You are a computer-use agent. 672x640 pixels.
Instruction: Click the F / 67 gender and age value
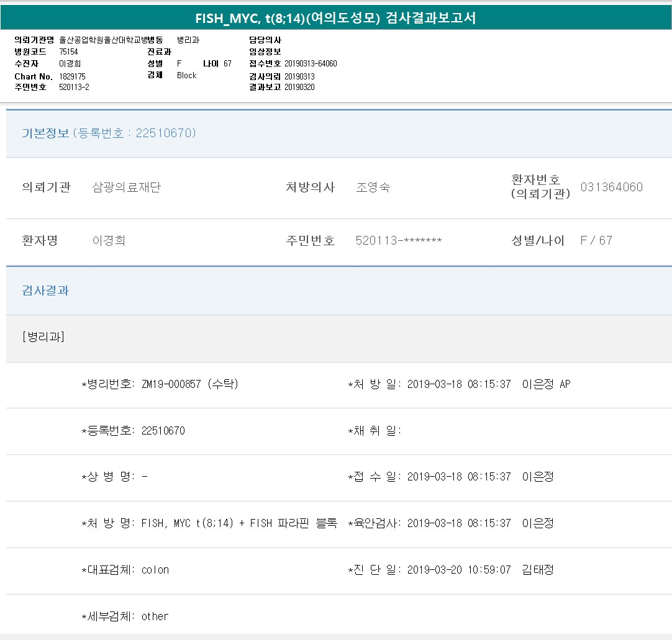tap(596, 241)
